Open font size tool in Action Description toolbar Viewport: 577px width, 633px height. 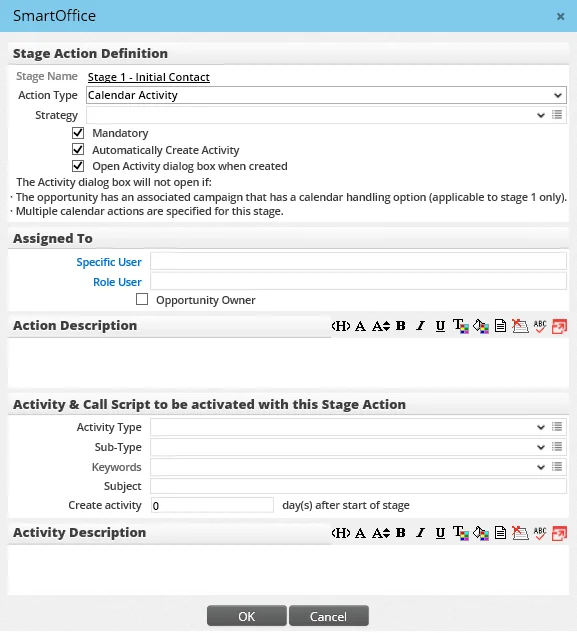tap(381, 326)
